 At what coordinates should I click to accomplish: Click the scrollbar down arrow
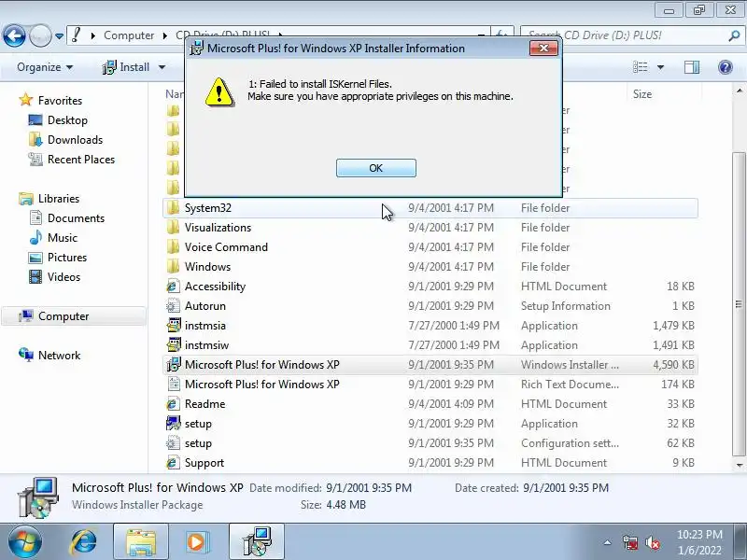tap(739, 465)
